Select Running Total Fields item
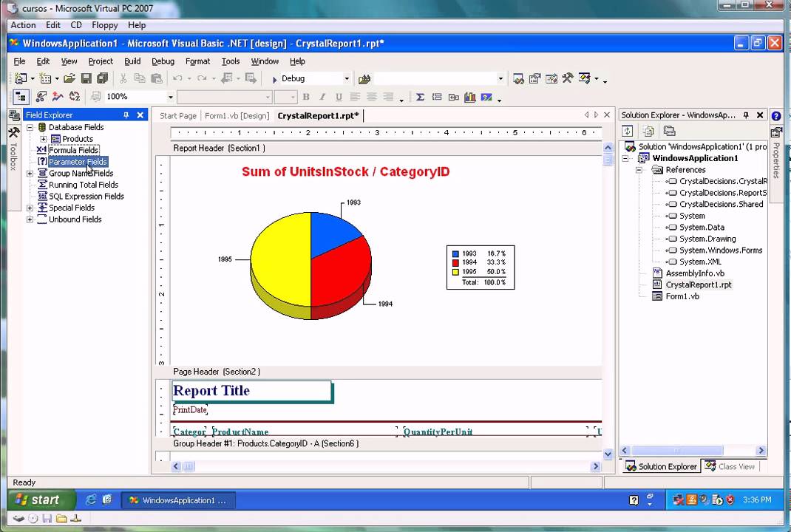The image size is (791, 532). point(84,185)
